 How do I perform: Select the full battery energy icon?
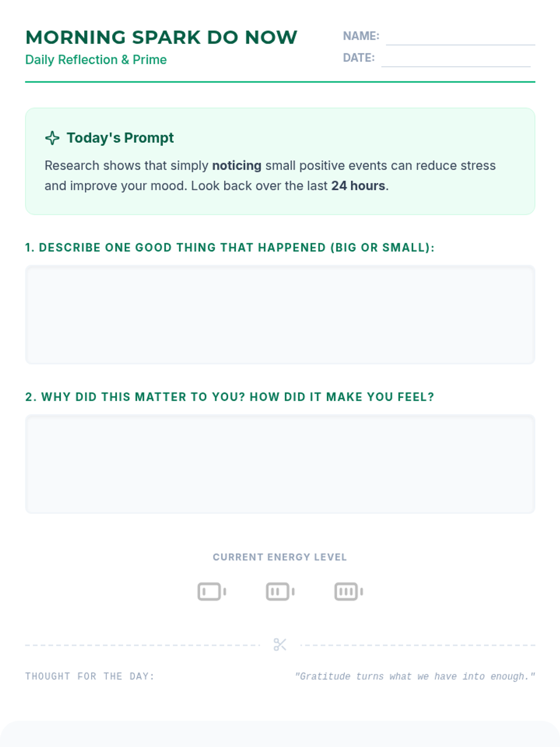tap(349, 592)
